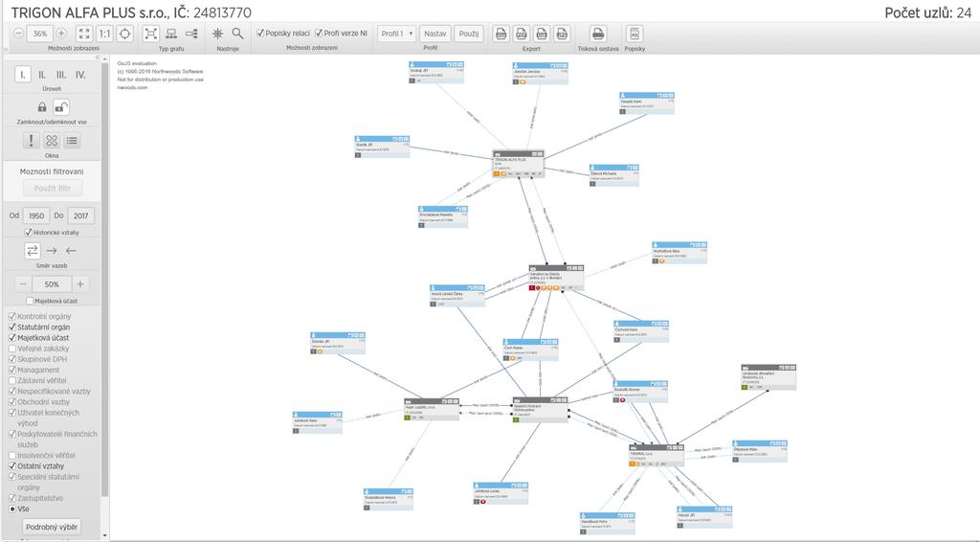
Task: Select the Jedličková Lenka person node
Action: [x=501, y=493]
